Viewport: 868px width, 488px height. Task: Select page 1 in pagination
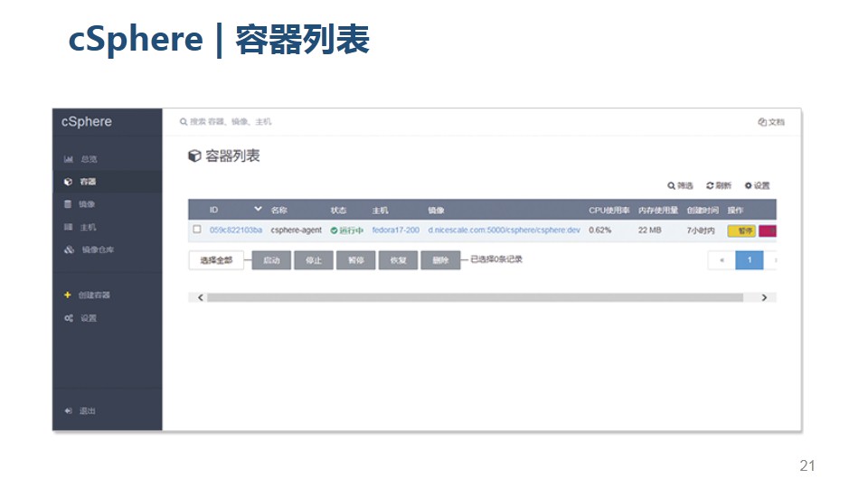pos(749,260)
